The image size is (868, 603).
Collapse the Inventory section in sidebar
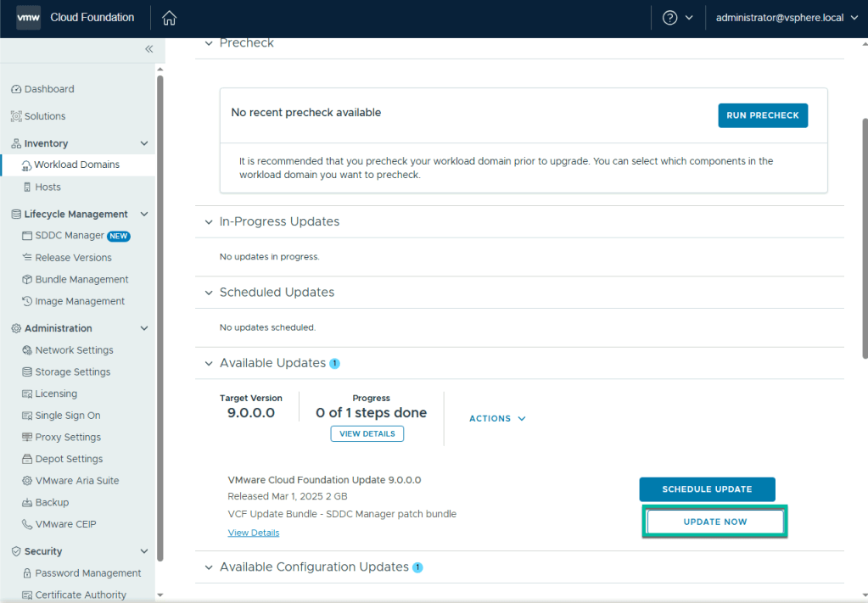143,143
